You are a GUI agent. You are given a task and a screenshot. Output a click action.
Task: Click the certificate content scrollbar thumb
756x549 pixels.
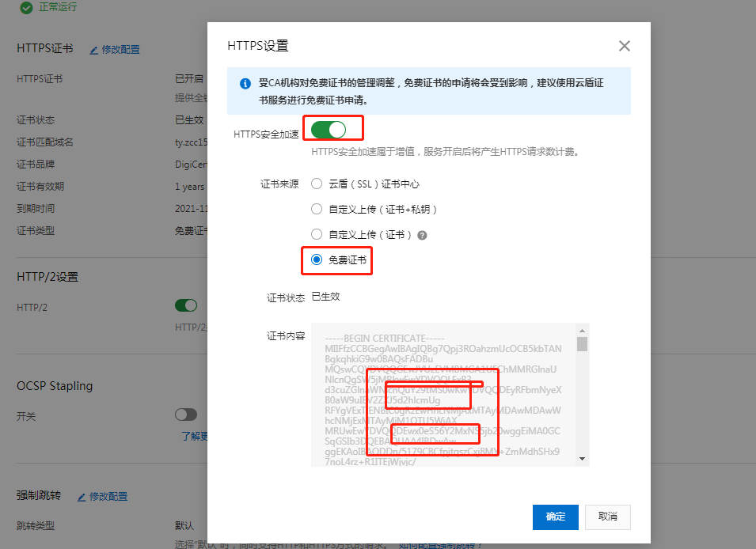tap(583, 343)
